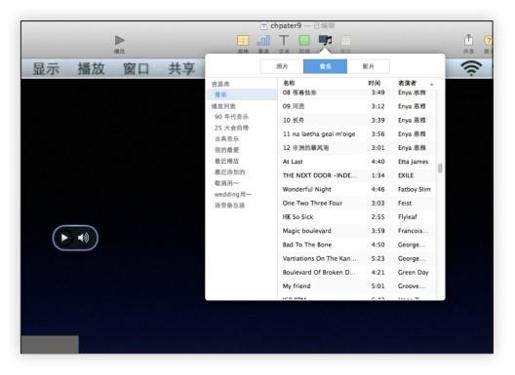Click artist cell 'Feist'

(x=405, y=203)
